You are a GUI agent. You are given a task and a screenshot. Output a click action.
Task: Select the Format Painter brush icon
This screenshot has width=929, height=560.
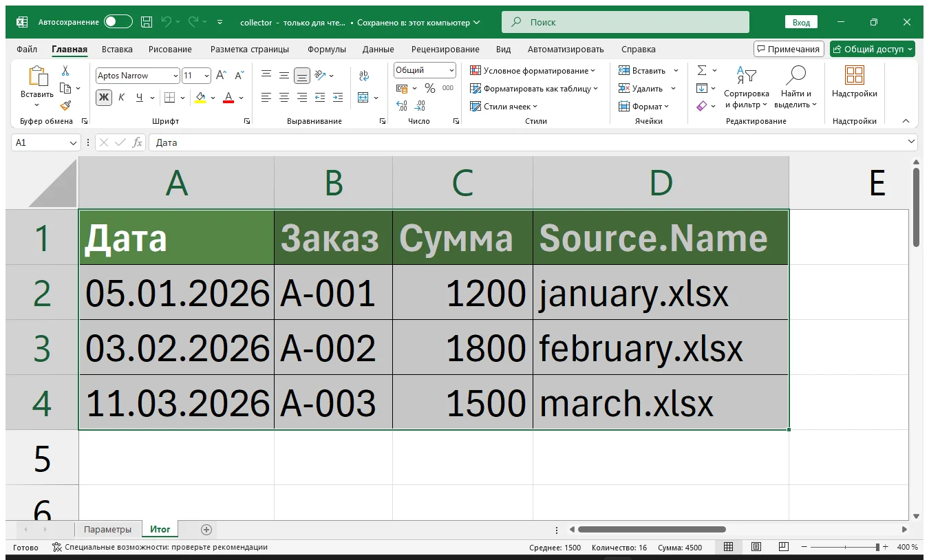(x=65, y=105)
